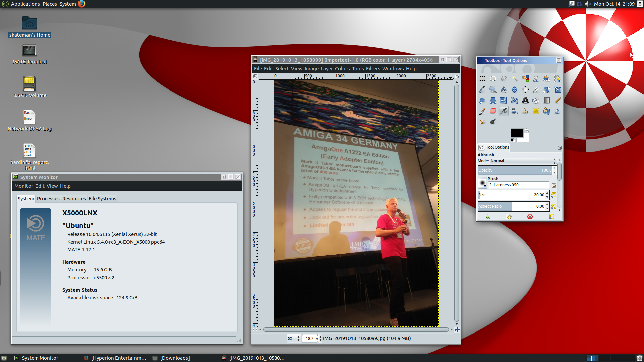Image resolution: width=644 pixels, height=362 pixels.
Task: Select the Flip tool
Action: (x=504, y=100)
